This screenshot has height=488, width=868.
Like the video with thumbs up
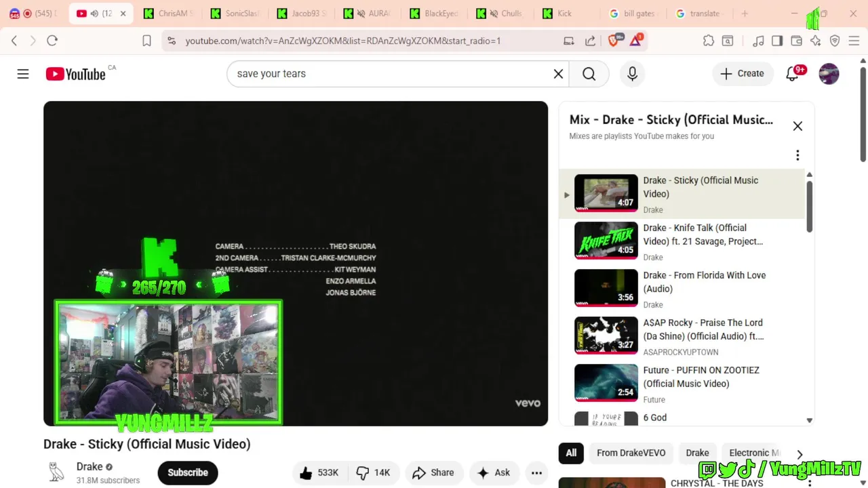(x=319, y=473)
